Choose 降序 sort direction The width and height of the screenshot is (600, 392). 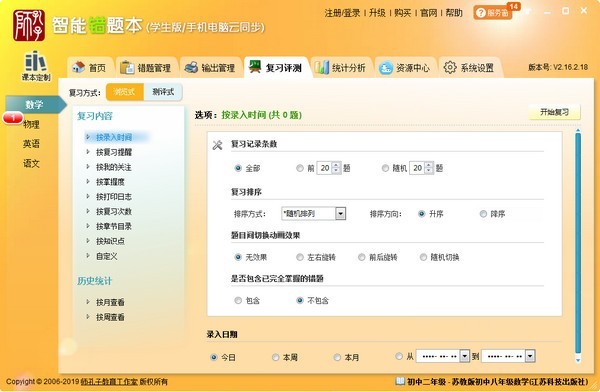click(x=483, y=214)
